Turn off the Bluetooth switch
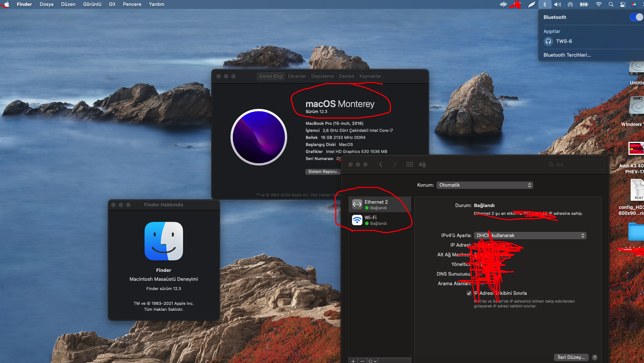The height and width of the screenshot is (363, 644). pyautogui.click(x=636, y=17)
